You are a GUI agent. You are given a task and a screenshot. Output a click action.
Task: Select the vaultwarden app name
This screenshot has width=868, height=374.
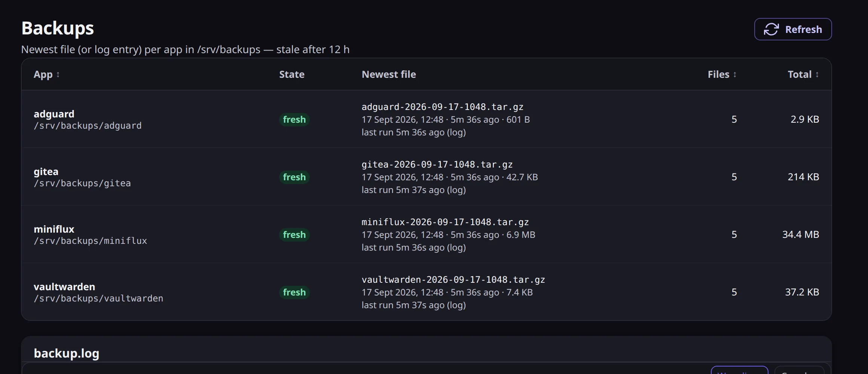click(64, 286)
